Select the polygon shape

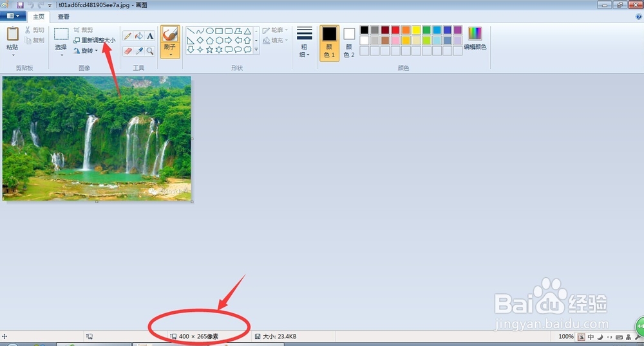238,31
